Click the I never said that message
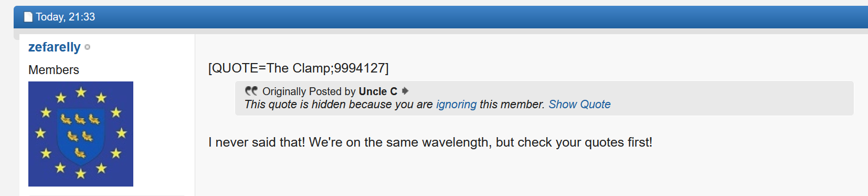Image resolution: width=868 pixels, height=196 pixels. pyautogui.click(x=430, y=142)
